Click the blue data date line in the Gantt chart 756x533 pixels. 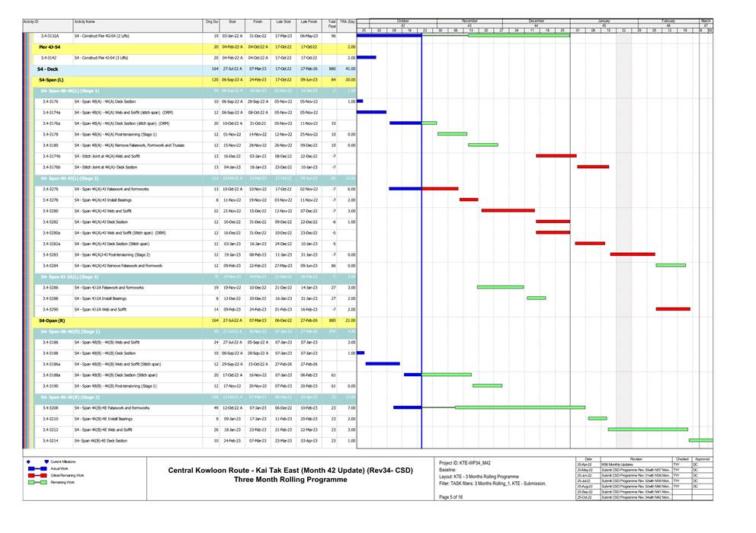[x=422, y=241]
